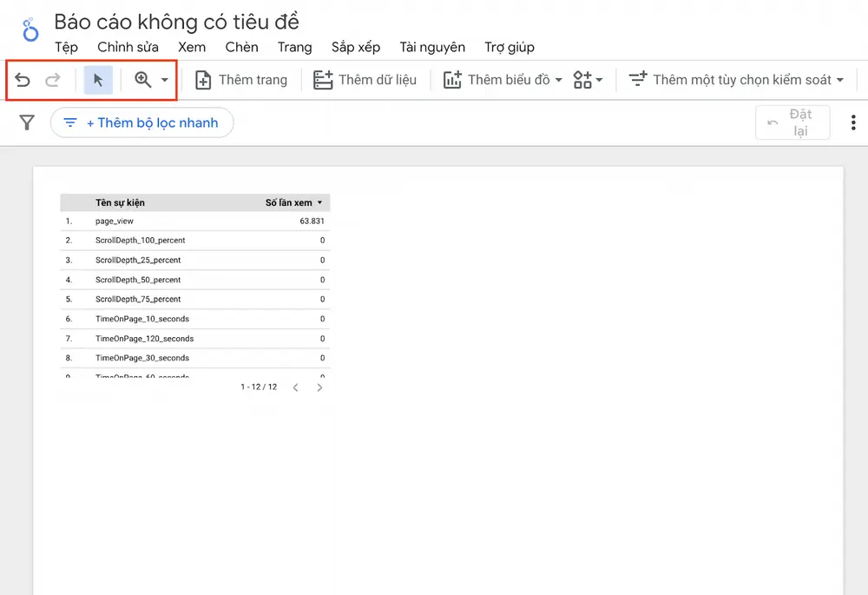
Task: Click the Thêm trang button
Action: click(241, 80)
